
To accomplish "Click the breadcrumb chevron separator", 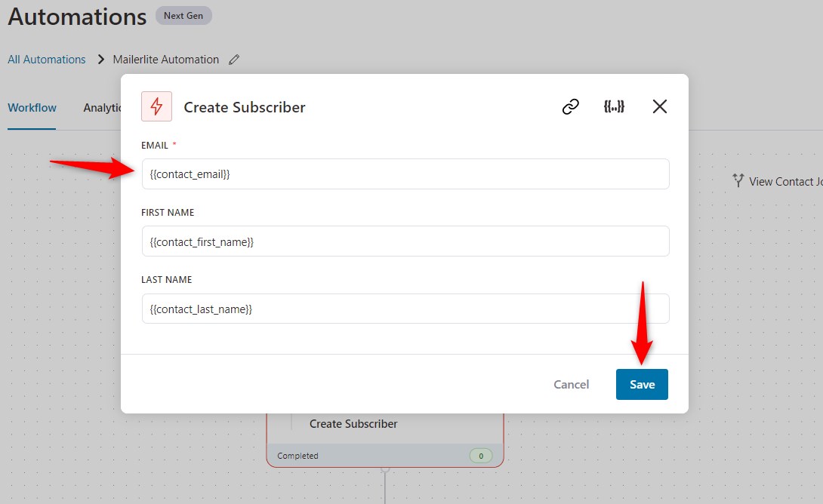I will [x=100, y=60].
